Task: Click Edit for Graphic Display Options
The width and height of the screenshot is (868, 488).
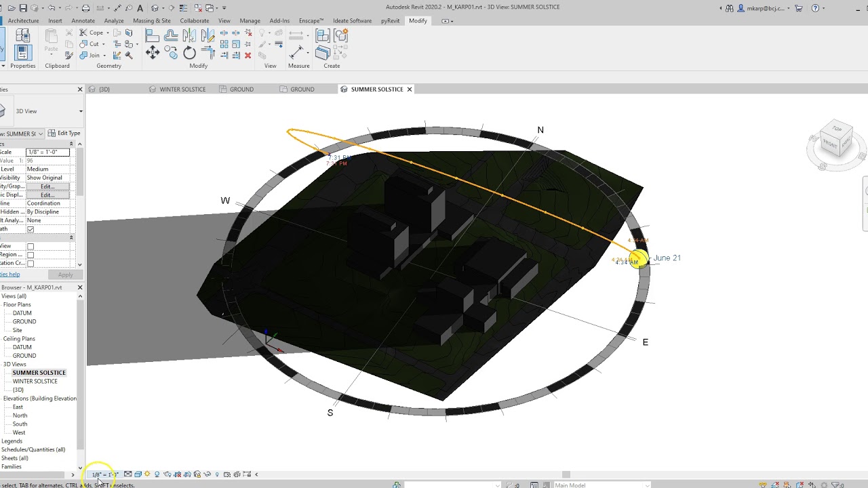Action: tap(47, 195)
